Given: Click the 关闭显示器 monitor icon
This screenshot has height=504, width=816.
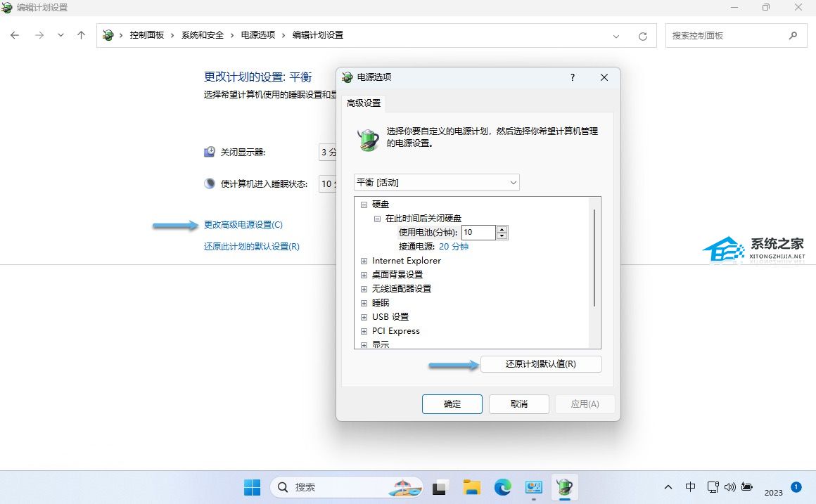Looking at the screenshot, I should coord(209,152).
